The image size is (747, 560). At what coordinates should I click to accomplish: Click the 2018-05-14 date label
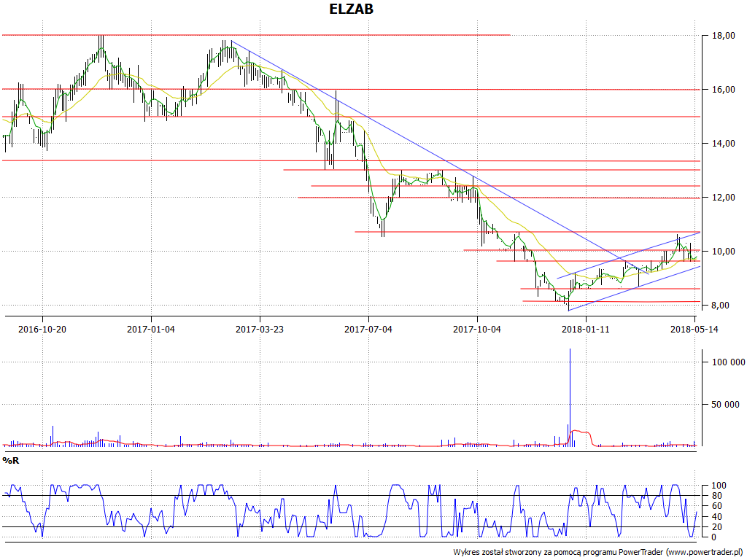(x=694, y=329)
